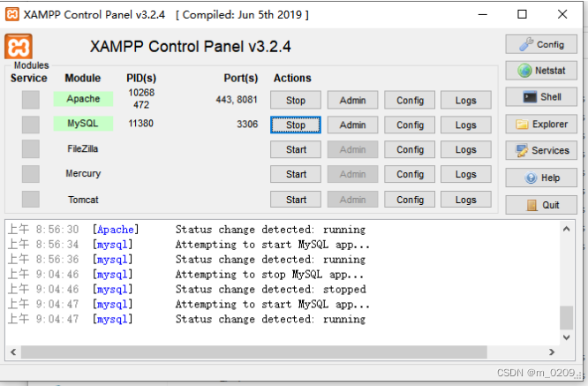Toggle the Tomcat service checkbox
This screenshot has width=588, height=386.
click(x=30, y=200)
